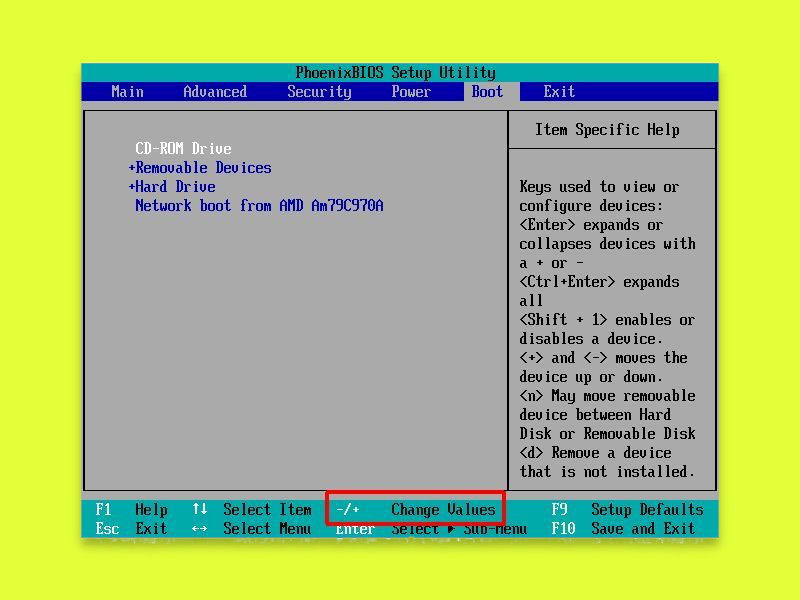Click the Item Specific Help heading

click(607, 130)
